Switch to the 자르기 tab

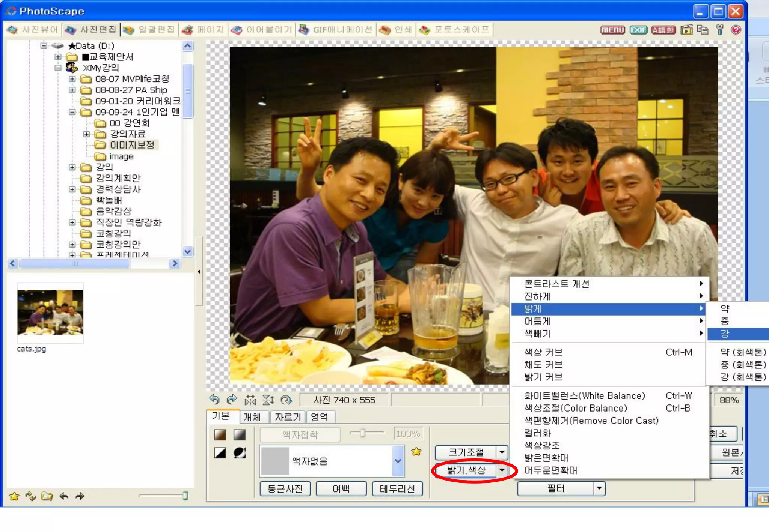[x=288, y=417]
